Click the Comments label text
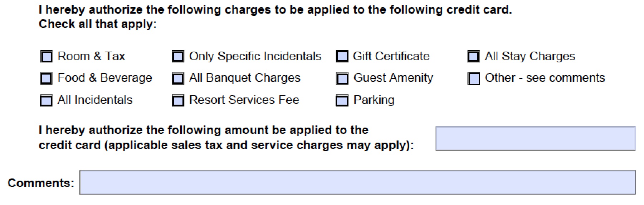The image size is (644, 205). pyautogui.click(x=41, y=183)
